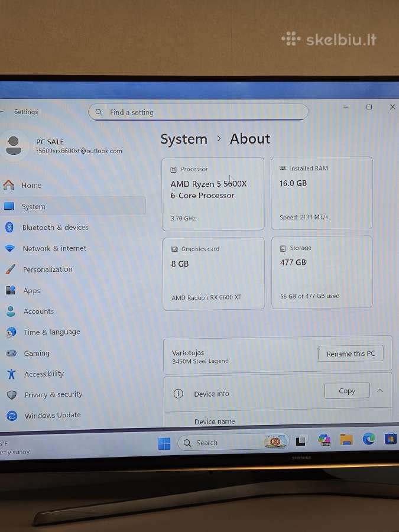Viewport: 399px width, 532px height.
Task: Open Windows Update page
Action: (73, 416)
